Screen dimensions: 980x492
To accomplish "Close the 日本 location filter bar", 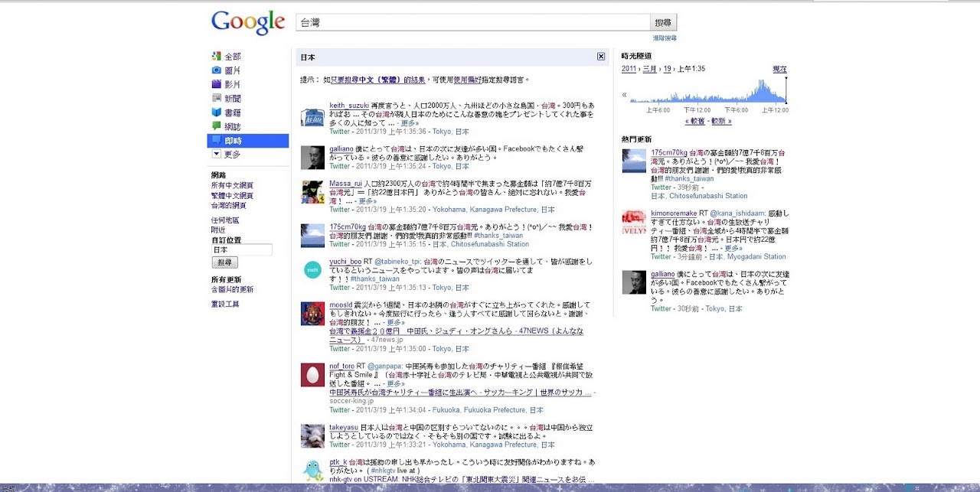I will 601,57.
